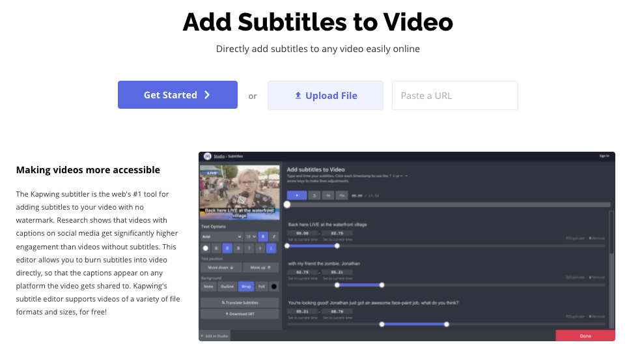The image size is (642, 364).
Task: Select the None background option
Action: pyautogui.click(x=209, y=287)
